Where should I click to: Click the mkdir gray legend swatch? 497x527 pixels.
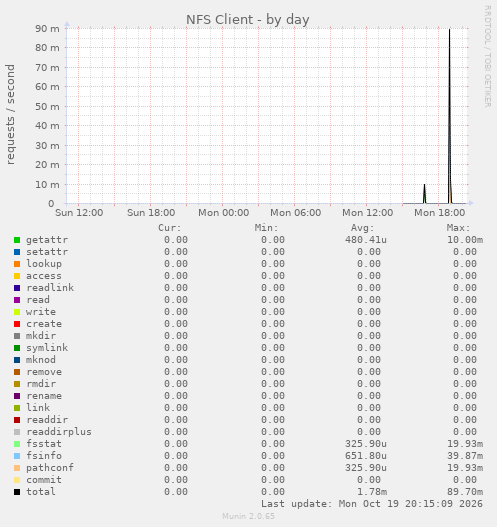point(17,336)
